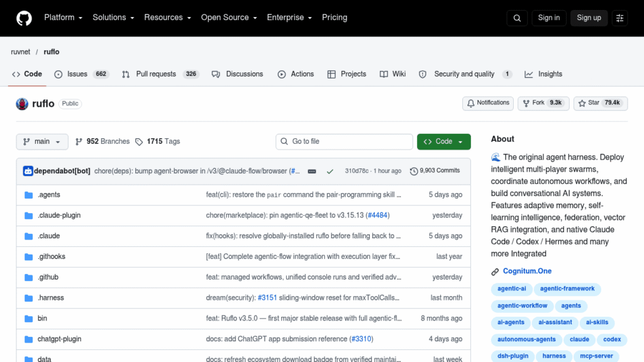Click the ruflo repository avatar image
This screenshot has height=362, width=644.
click(22, 104)
